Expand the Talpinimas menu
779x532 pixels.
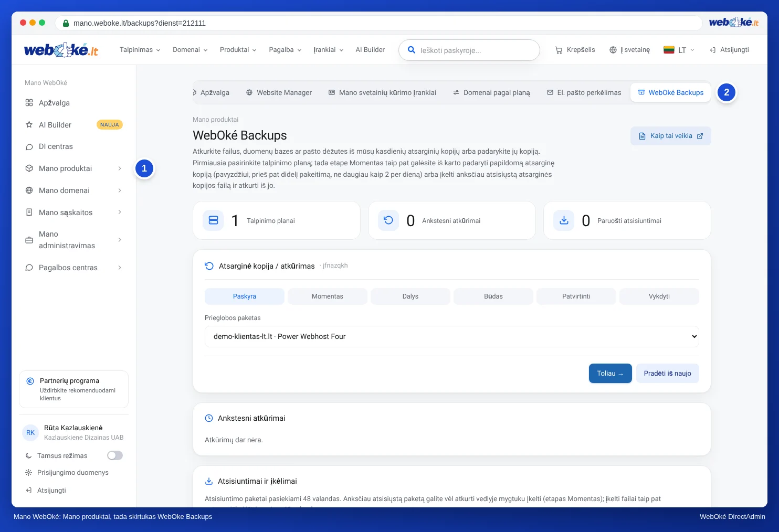140,50
